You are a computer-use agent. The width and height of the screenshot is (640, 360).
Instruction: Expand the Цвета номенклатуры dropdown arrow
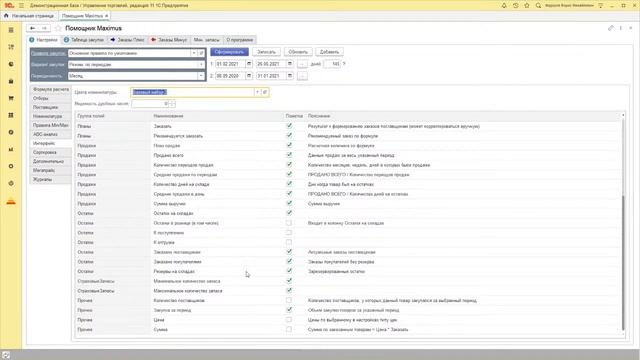258,92
